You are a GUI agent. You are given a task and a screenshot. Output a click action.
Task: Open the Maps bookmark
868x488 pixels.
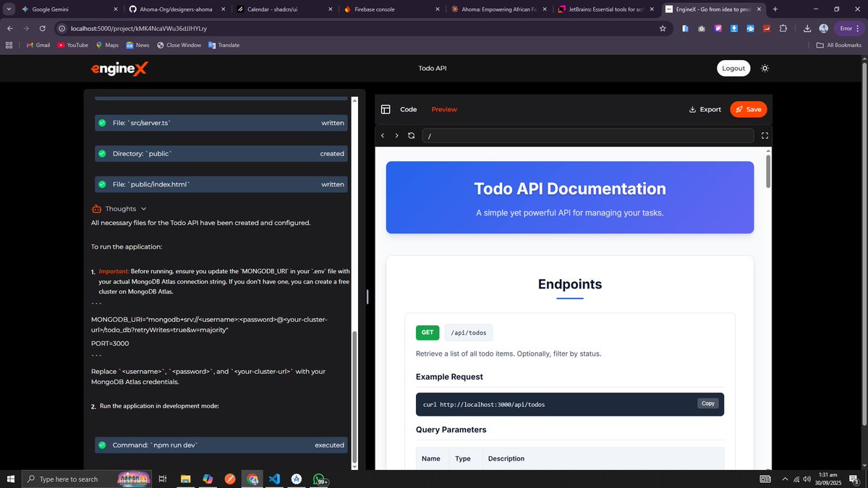tap(106, 45)
